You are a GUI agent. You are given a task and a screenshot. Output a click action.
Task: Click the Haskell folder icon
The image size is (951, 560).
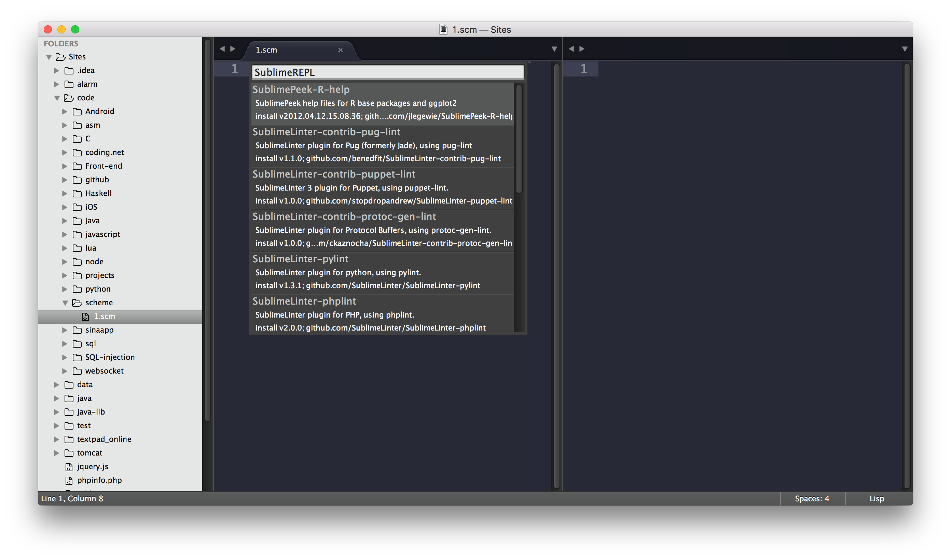point(77,194)
